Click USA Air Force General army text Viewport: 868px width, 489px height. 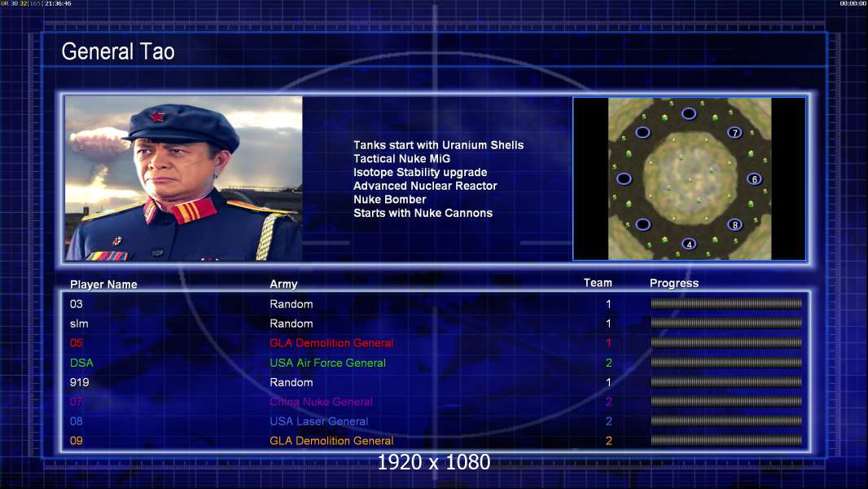(x=327, y=363)
